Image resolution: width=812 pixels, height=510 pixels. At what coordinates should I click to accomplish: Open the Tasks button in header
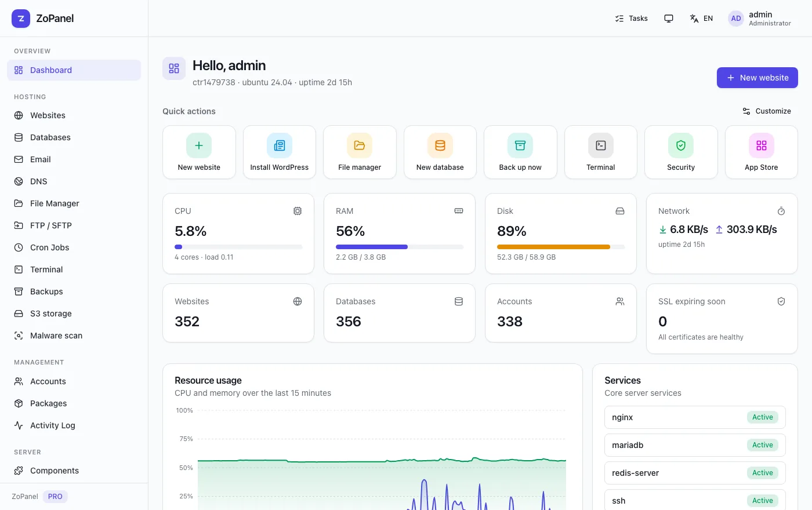click(x=632, y=19)
